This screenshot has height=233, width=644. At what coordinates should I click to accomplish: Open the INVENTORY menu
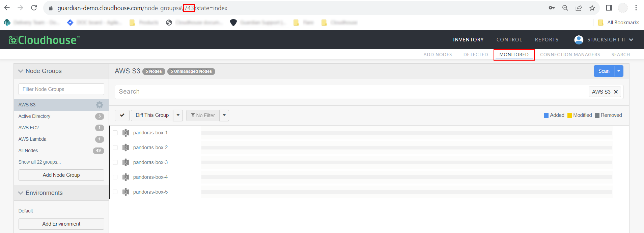click(x=468, y=40)
